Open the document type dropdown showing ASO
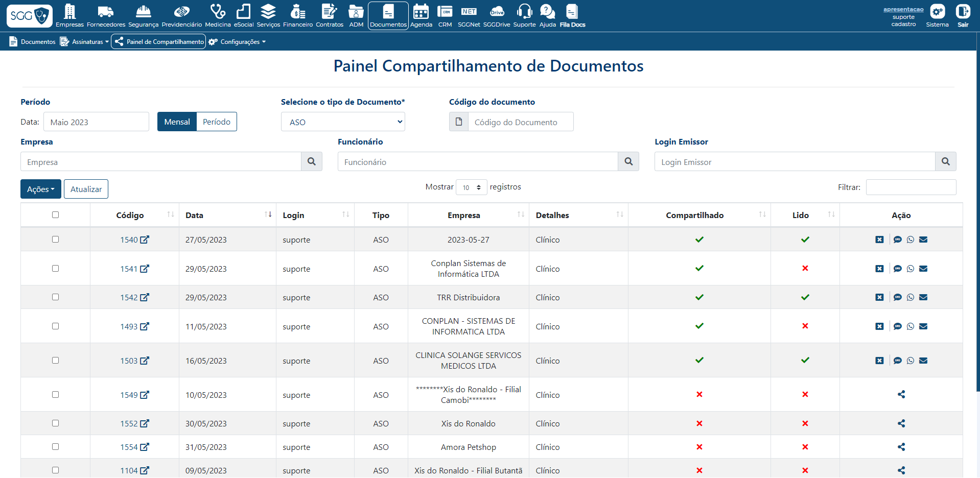 tap(343, 122)
